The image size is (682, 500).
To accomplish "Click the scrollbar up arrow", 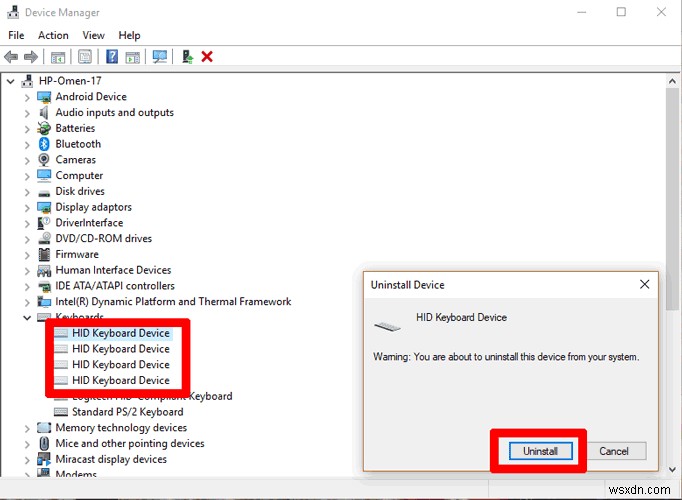I will pos(672,81).
